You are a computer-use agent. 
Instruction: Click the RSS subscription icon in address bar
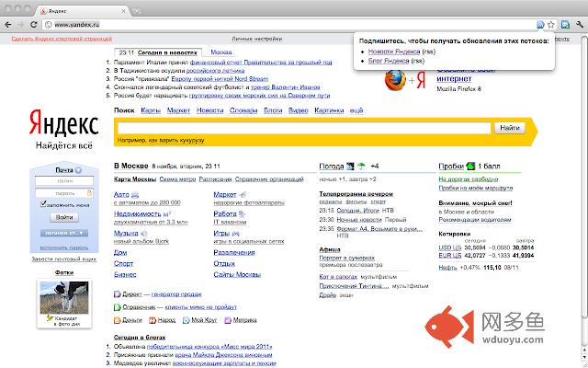coord(540,25)
